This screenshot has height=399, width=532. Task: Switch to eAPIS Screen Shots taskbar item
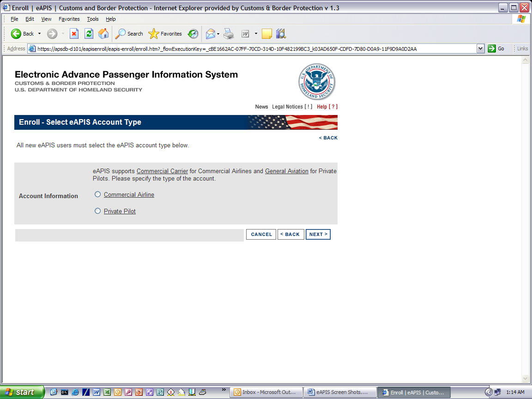[340, 392]
